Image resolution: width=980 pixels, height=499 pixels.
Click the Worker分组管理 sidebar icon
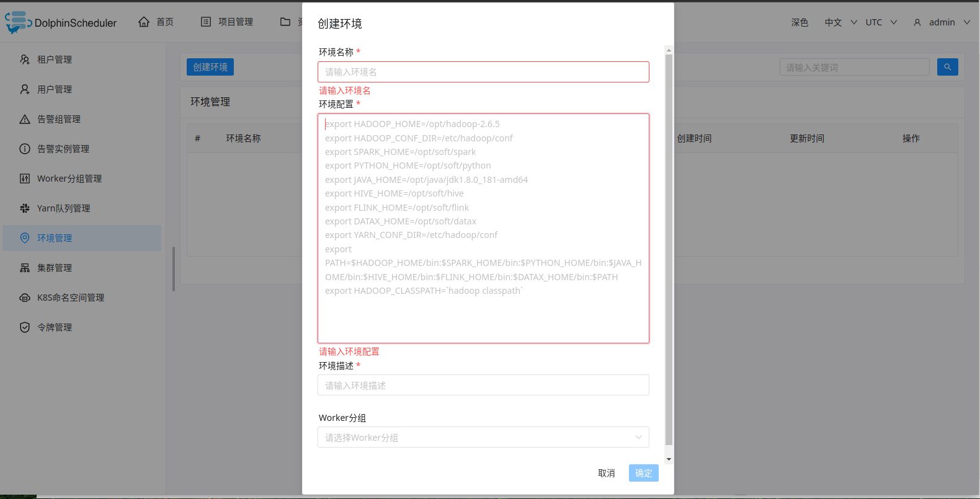[25, 179]
